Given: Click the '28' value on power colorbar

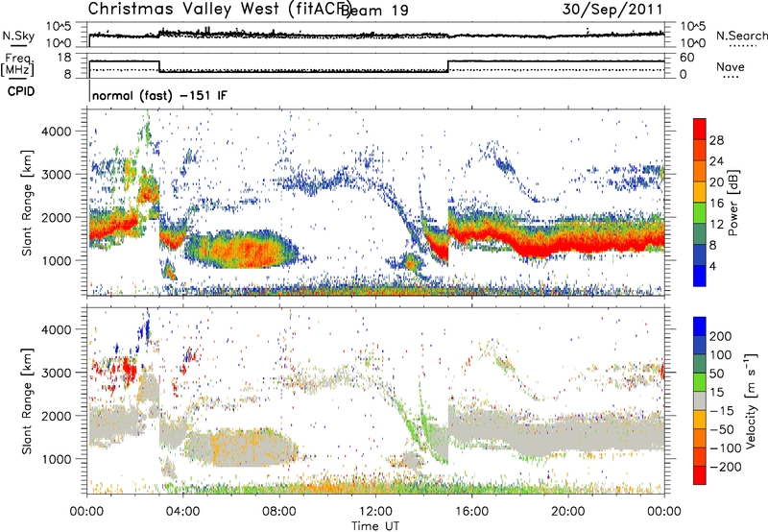Looking at the screenshot, I should pyautogui.click(x=716, y=140).
